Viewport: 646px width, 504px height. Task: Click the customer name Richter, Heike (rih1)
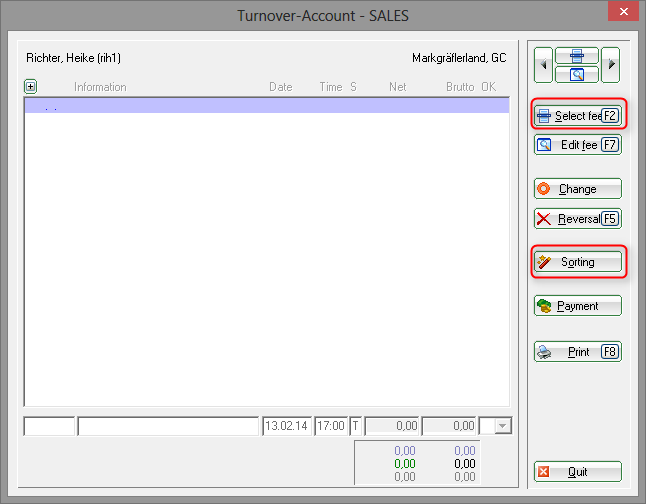tap(73, 58)
